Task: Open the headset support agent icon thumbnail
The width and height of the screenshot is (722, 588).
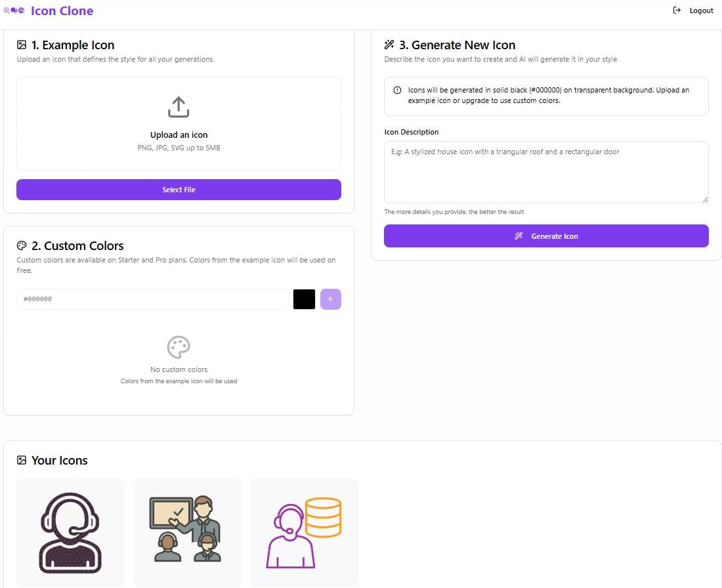Action: (x=70, y=532)
